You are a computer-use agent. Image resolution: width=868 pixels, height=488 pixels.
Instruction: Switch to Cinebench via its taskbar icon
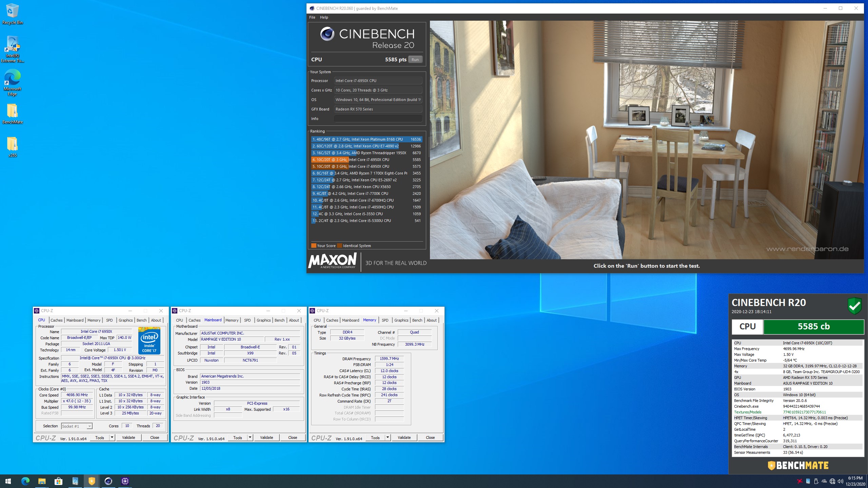click(108, 481)
